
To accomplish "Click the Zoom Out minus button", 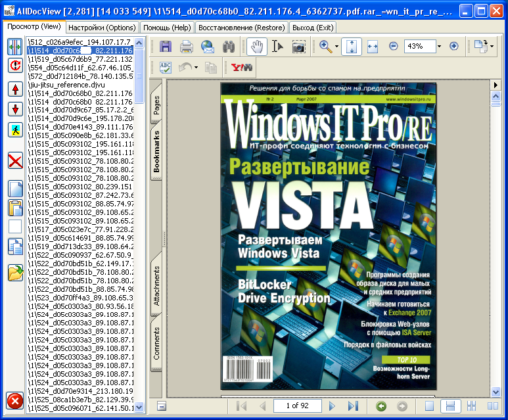I will pyautogui.click(x=393, y=47).
